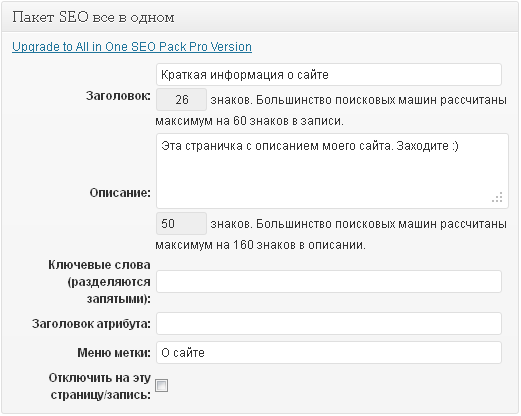Click the 'Пакет SEO все в одном' panel header
The image size is (521, 416).
tap(260, 17)
